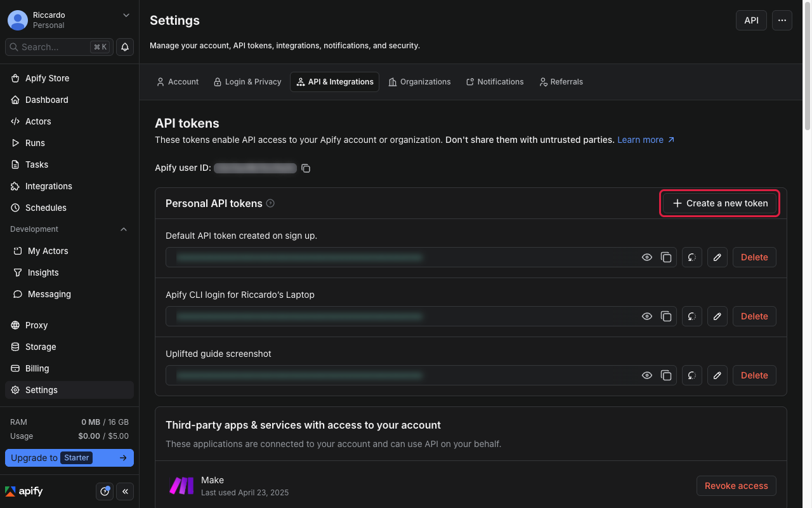Image resolution: width=812 pixels, height=508 pixels.
Task: Open Apify Store in sidebar
Action: coord(69,78)
